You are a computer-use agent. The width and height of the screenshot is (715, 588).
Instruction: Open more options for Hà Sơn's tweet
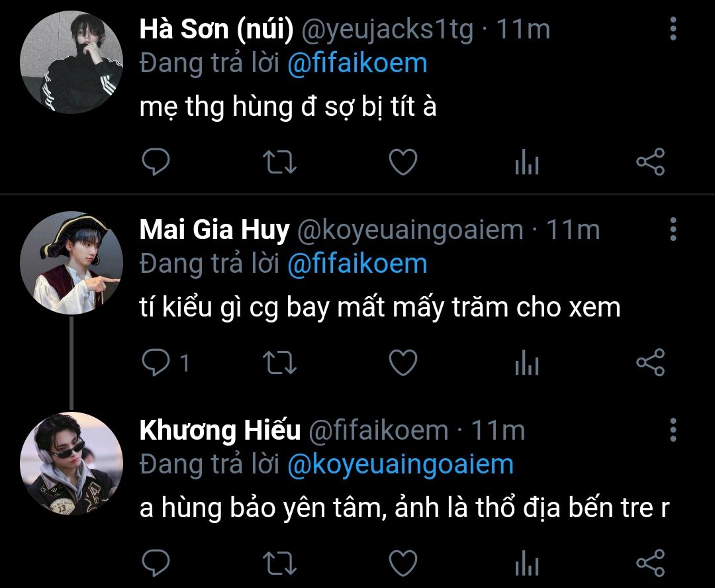[x=673, y=28]
